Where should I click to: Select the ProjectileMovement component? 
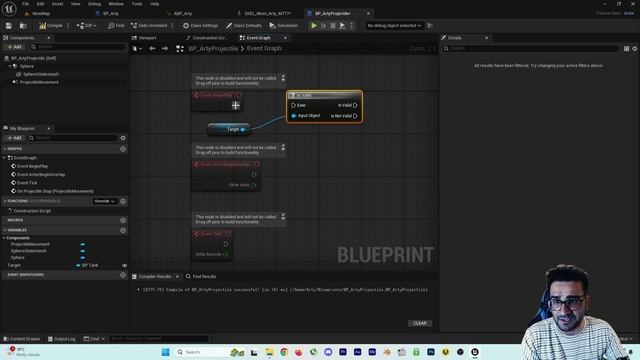click(39, 82)
